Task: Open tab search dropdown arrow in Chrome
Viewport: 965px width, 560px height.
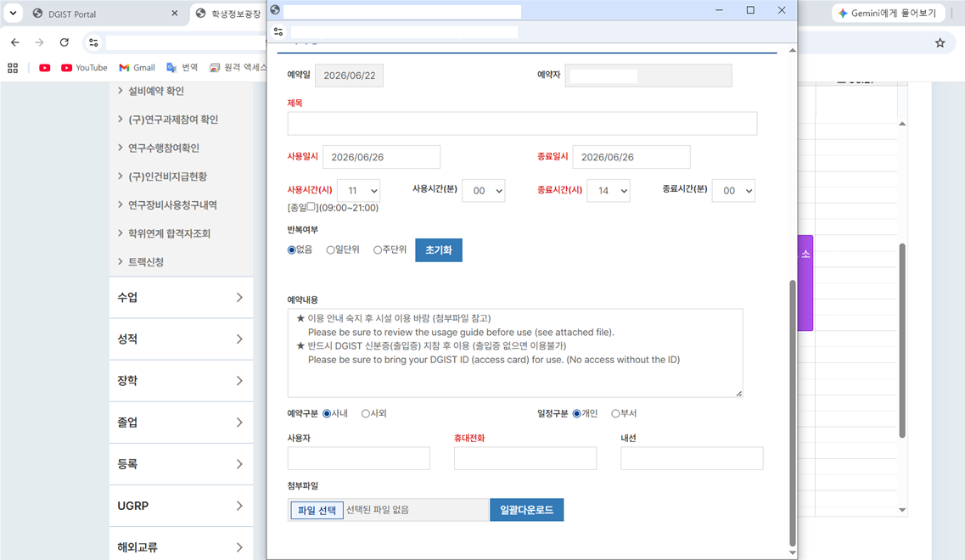Action: 13,13
